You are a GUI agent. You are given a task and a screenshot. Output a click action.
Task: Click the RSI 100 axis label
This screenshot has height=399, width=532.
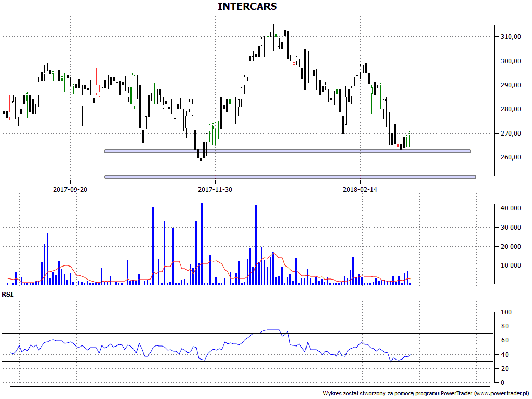click(x=506, y=312)
